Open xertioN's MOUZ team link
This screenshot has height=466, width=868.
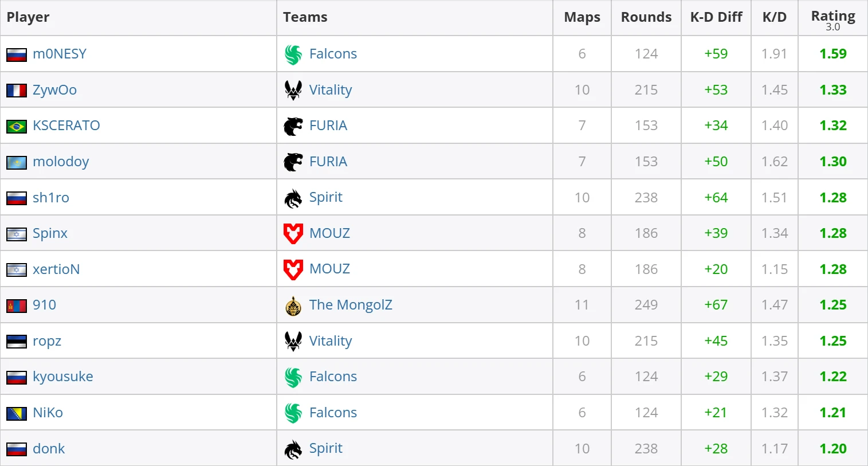329,269
